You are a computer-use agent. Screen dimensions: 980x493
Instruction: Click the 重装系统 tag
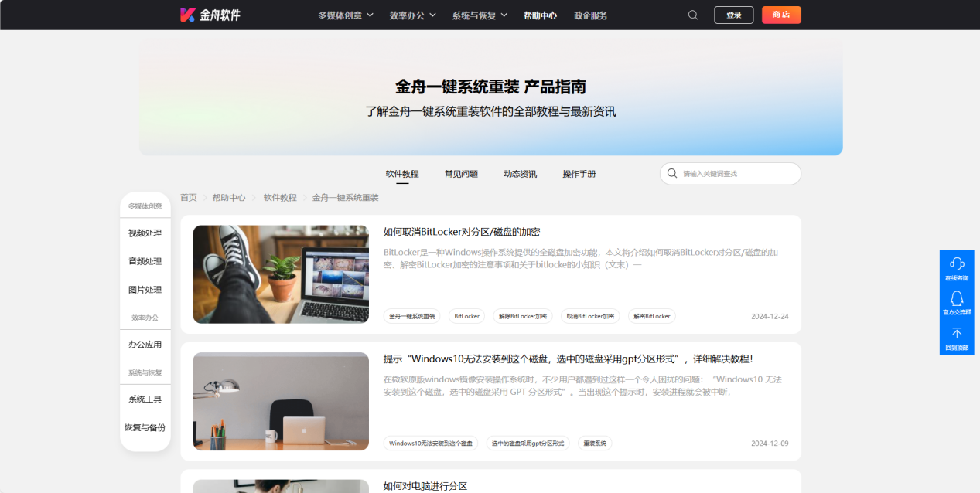[x=595, y=444]
